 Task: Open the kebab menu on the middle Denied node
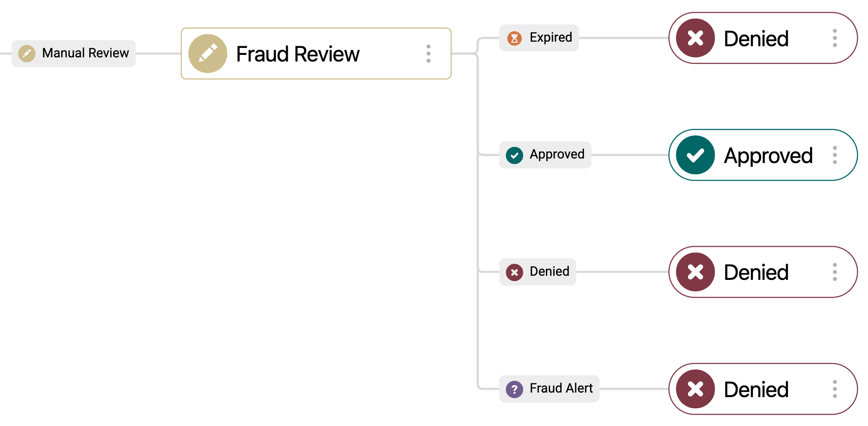coord(835,272)
